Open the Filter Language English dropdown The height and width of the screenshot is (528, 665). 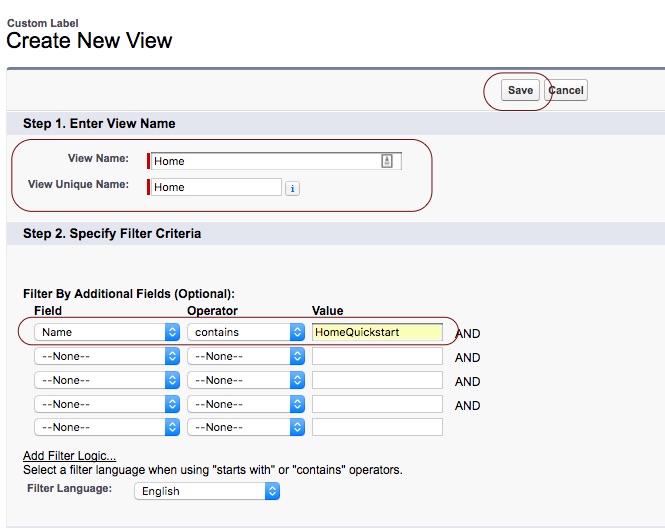207,491
